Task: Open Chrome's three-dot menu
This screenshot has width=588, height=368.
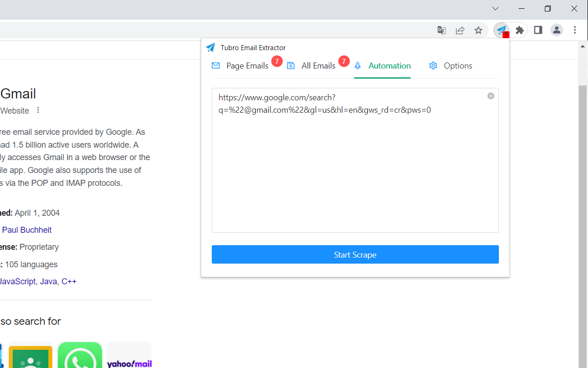Action: point(575,30)
